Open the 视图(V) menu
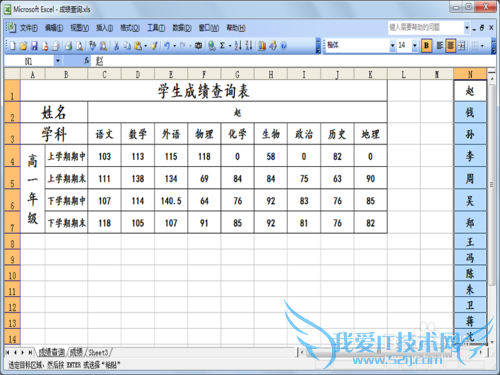Screen dimensions: 500x375 [x=79, y=28]
